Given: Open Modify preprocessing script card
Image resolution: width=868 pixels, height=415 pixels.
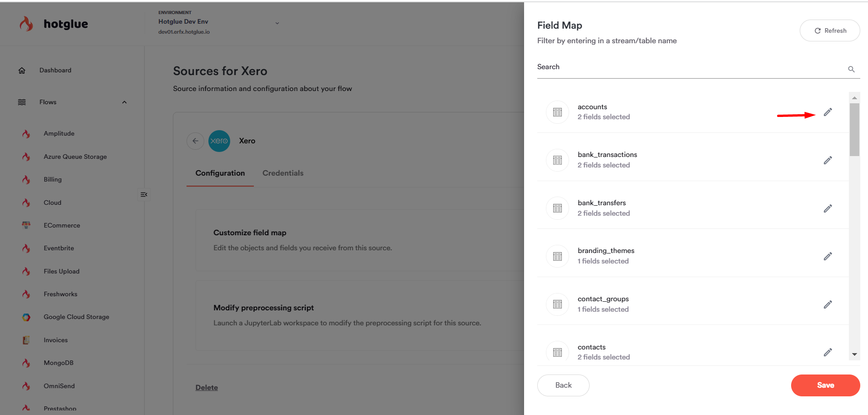Looking at the screenshot, I should [x=359, y=315].
